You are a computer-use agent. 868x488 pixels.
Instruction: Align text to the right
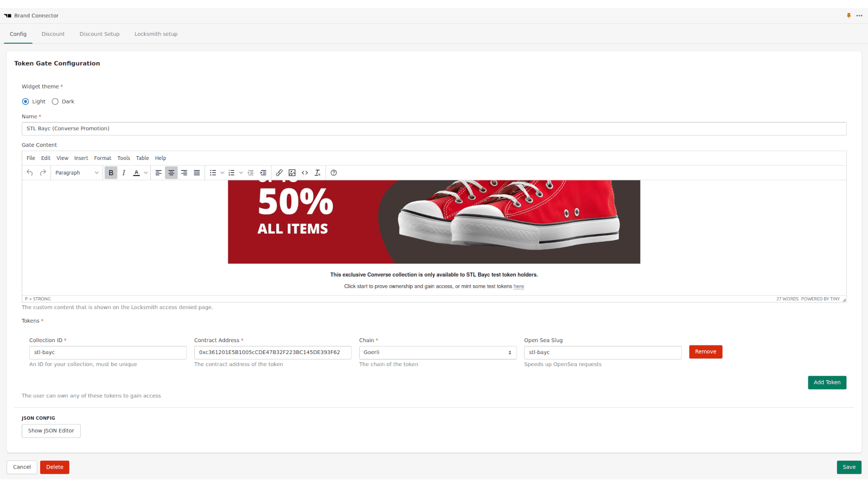pos(184,173)
